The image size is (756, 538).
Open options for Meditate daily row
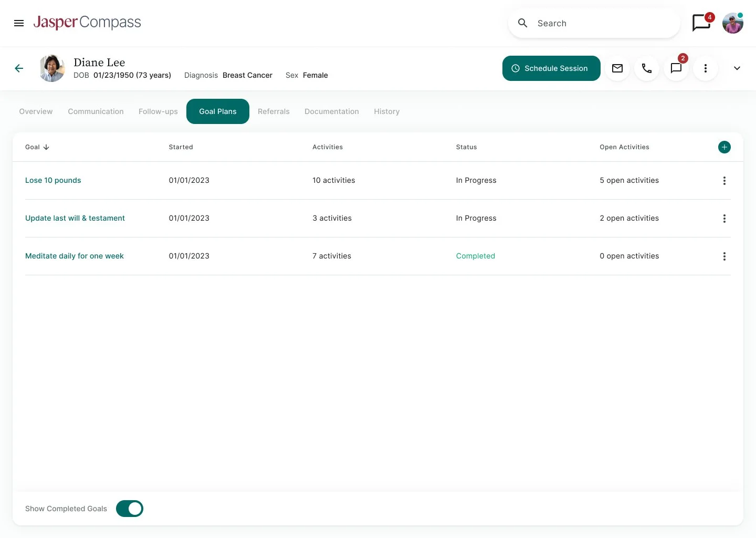point(724,256)
